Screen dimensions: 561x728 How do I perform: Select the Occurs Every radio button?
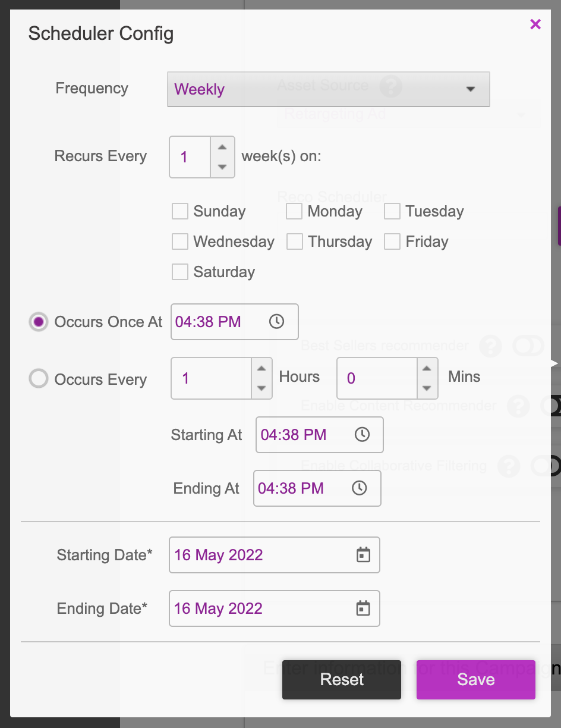pyautogui.click(x=39, y=379)
